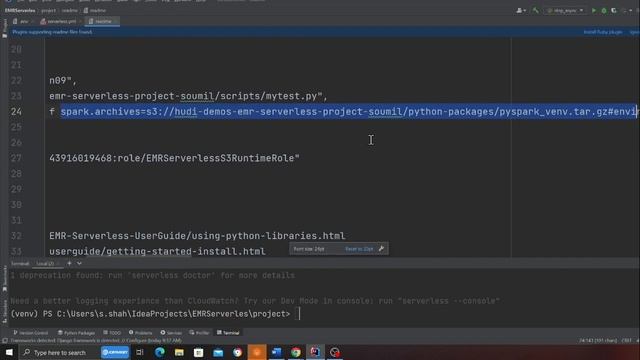Click the blue recorder taskbar button
The width and height of the screenshot is (640, 360).
point(115,352)
